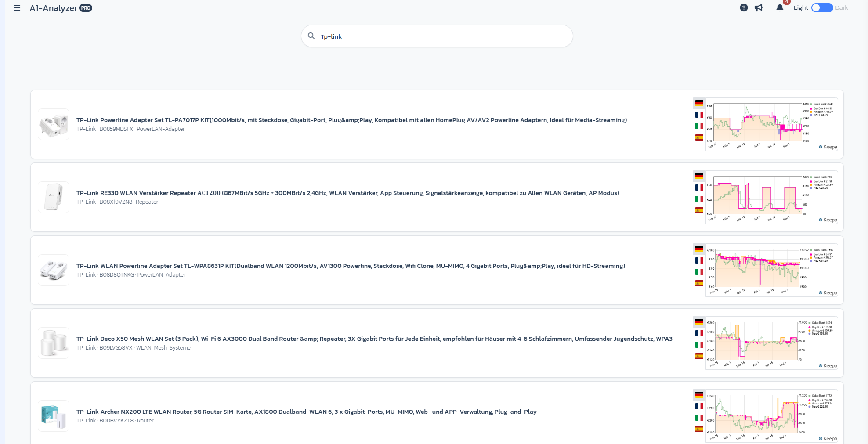The width and height of the screenshot is (868, 444).
Task: Click ASIN line B0DBVYKZT8 · Router
Action: (115, 421)
